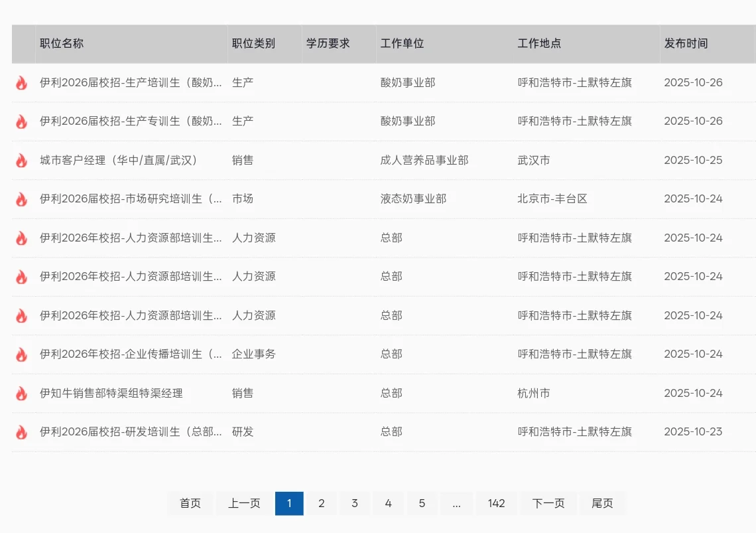Viewport: 756px width, 533px height.
Task: Click the 上一页 previous page button
Action: 244,504
